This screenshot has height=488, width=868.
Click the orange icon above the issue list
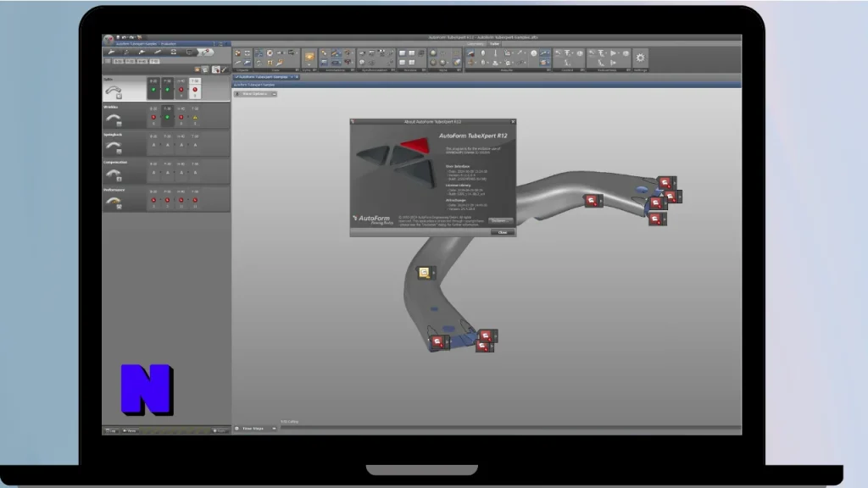coord(197,69)
